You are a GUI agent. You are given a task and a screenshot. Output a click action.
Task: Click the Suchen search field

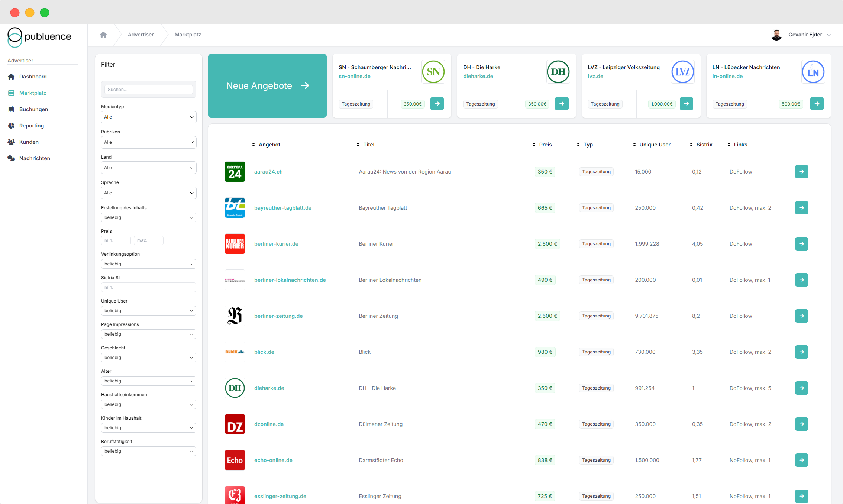[149, 90]
